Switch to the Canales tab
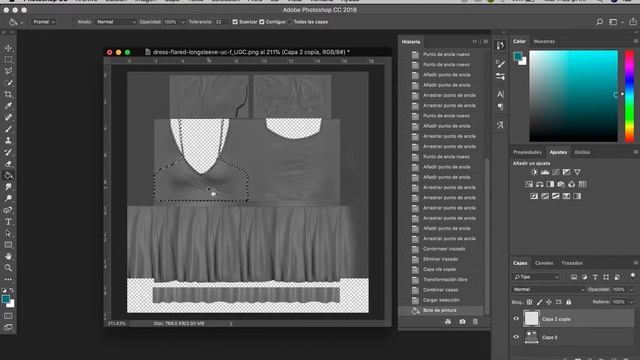The height and width of the screenshot is (360, 640). click(544, 263)
